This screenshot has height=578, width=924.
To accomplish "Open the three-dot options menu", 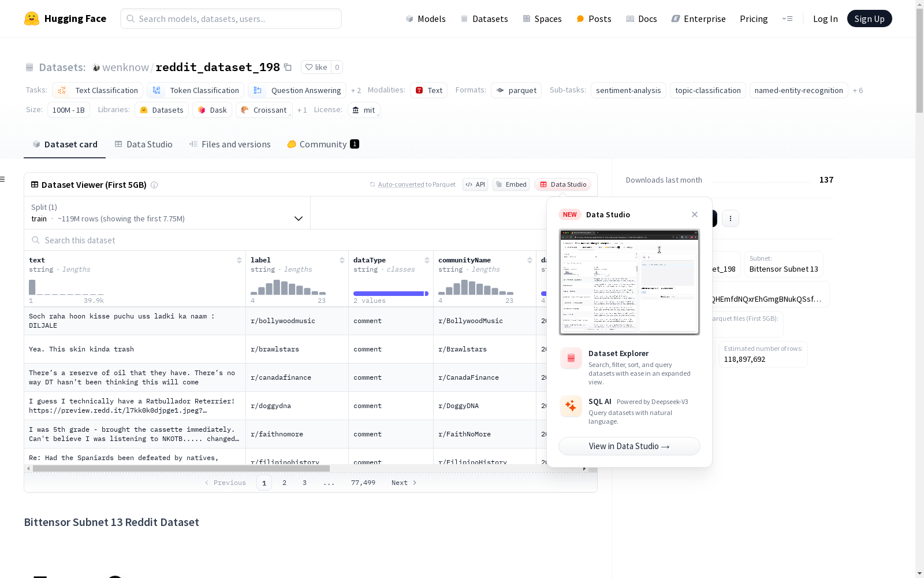I will 731,218.
